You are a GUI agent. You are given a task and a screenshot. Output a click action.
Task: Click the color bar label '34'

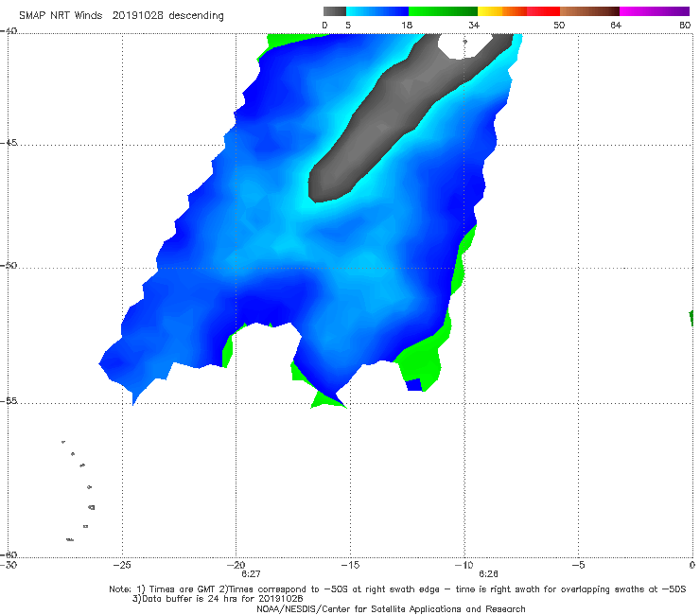tap(474, 25)
